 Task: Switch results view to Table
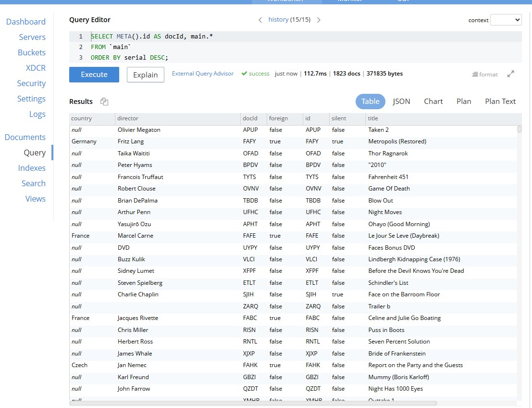[x=370, y=101]
